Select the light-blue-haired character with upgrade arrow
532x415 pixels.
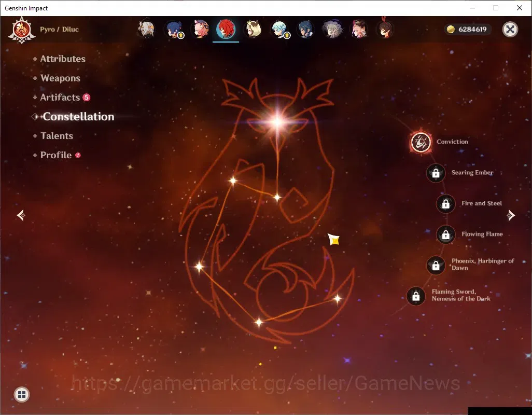[279, 29]
